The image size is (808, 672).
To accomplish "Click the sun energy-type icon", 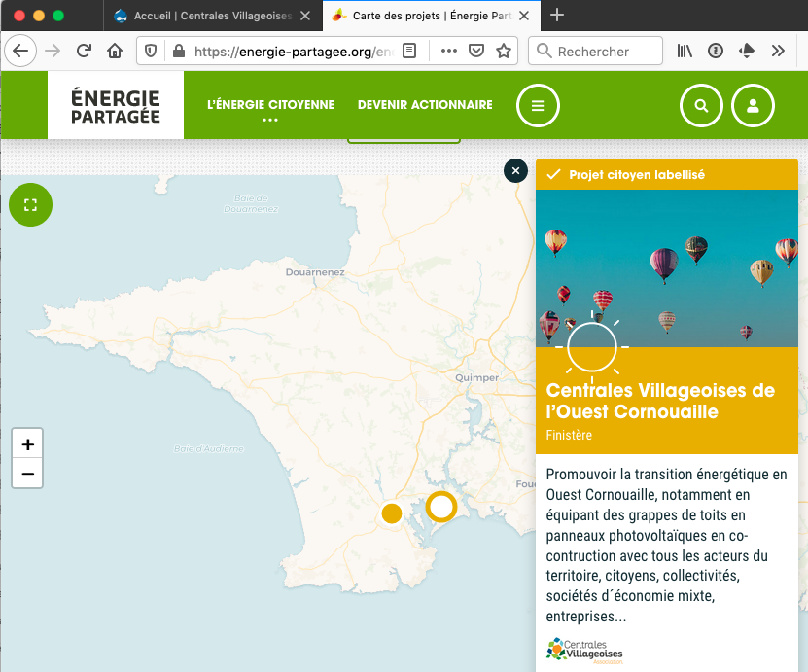I will 591,347.
